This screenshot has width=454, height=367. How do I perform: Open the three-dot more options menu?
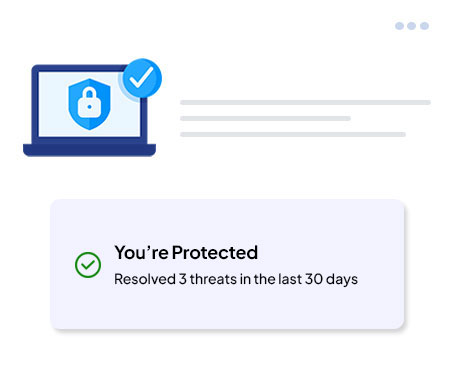(x=412, y=26)
